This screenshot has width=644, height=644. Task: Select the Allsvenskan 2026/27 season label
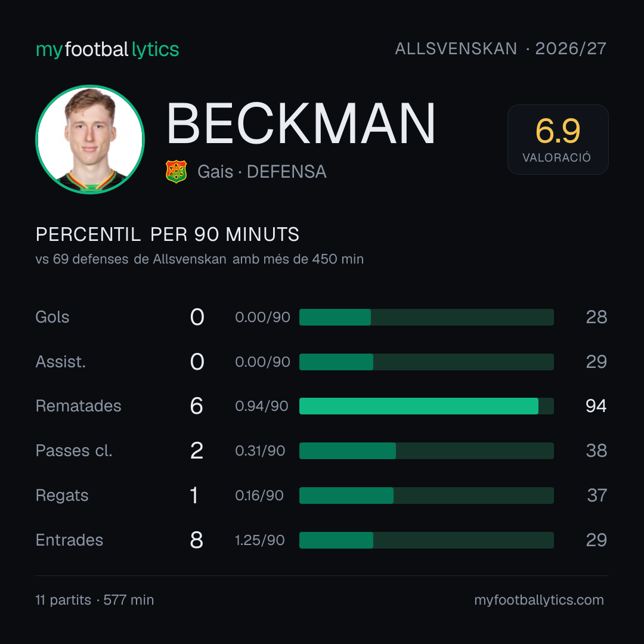pos(500,48)
